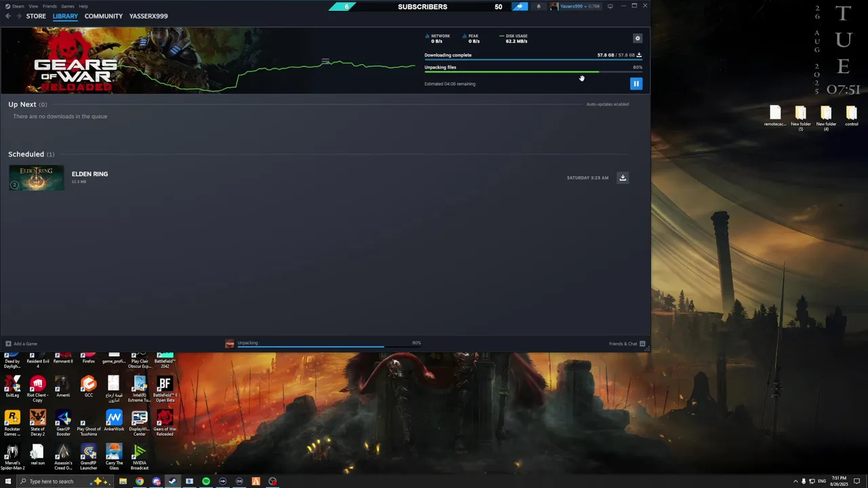Switch Steam to Big Picture mode icon

pos(610,7)
